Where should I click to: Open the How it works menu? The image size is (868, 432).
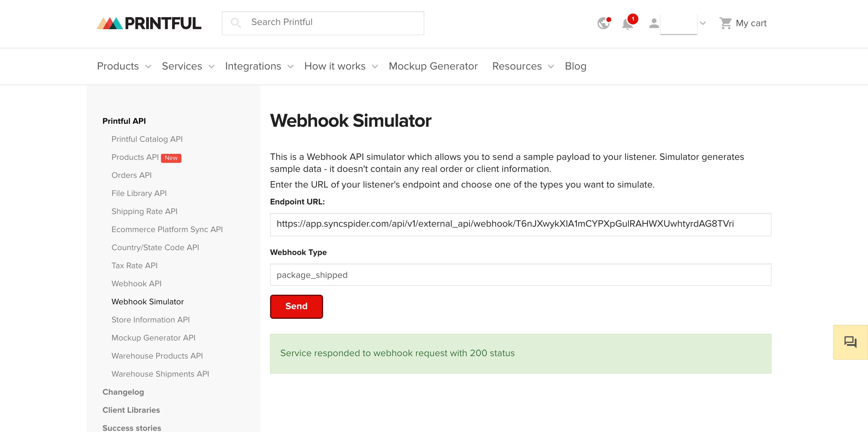point(335,66)
